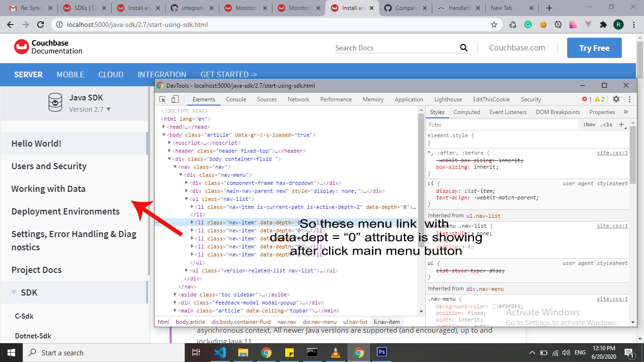Open the cookie extension icon
644x362 pixels.
click(x=543, y=25)
